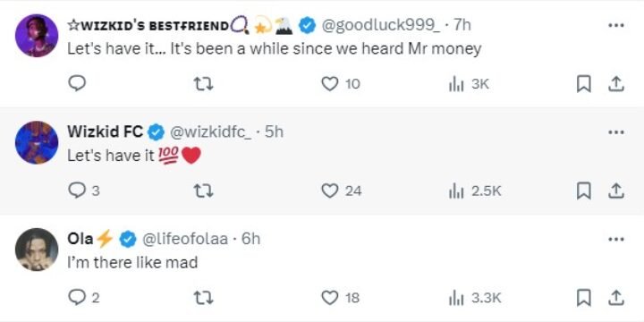Retweet the Wizkid FC post
Viewport: 644px width, 322px height.
203,191
